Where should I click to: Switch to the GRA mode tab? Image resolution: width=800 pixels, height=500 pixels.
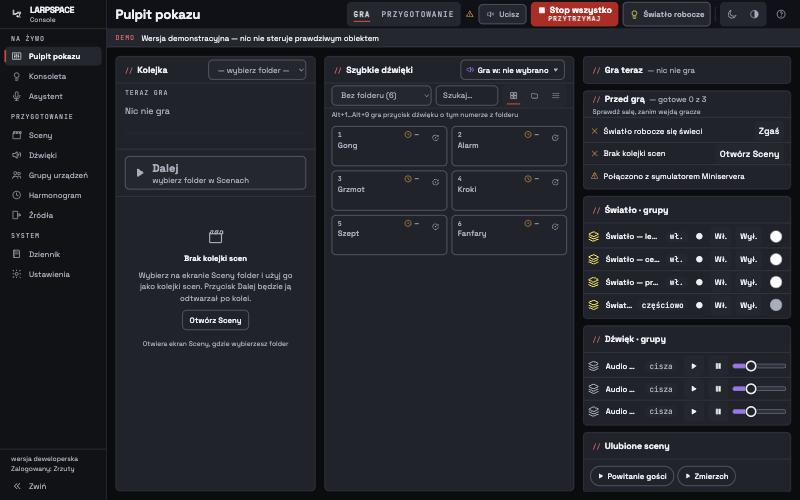[x=361, y=14]
